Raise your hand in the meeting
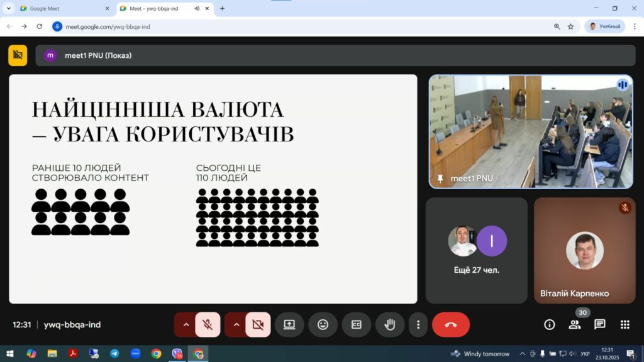644x362 pixels. pyautogui.click(x=390, y=324)
